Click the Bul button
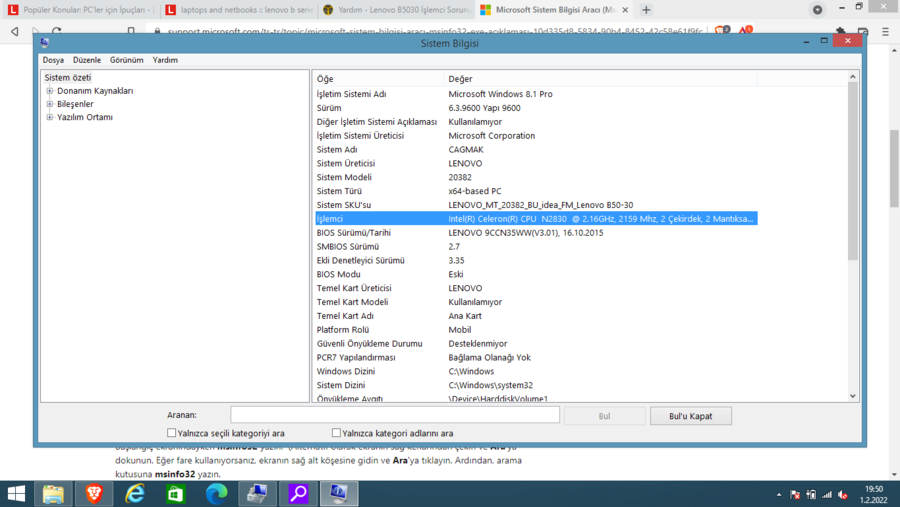The height and width of the screenshot is (507, 900). [604, 416]
